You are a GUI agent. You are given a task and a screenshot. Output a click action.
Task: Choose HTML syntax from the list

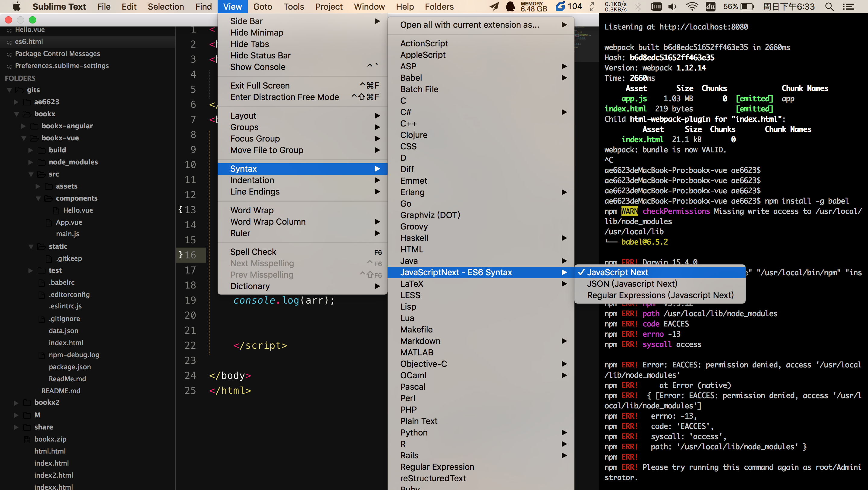point(481,250)
